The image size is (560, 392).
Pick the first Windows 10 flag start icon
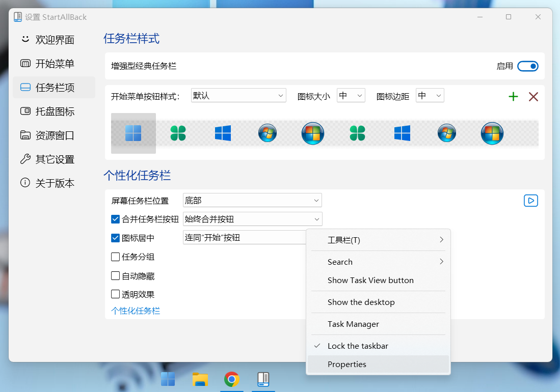pos(223,133)
